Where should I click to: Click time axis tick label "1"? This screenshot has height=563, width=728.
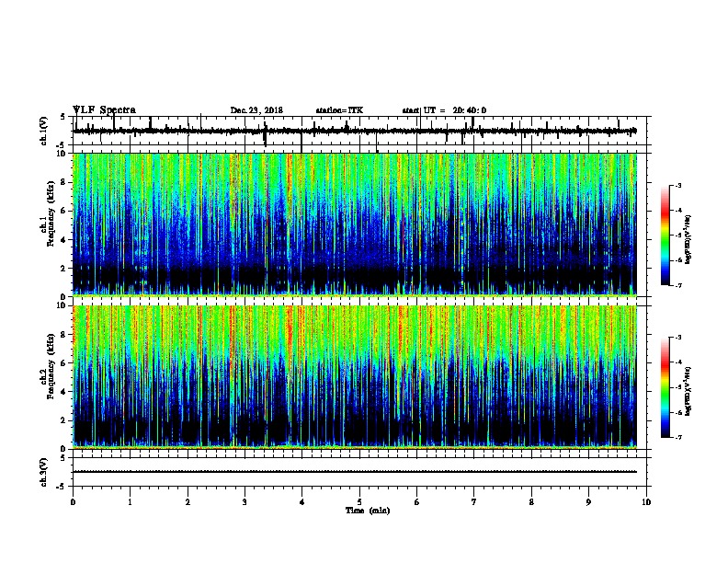(x=130, y=502)
